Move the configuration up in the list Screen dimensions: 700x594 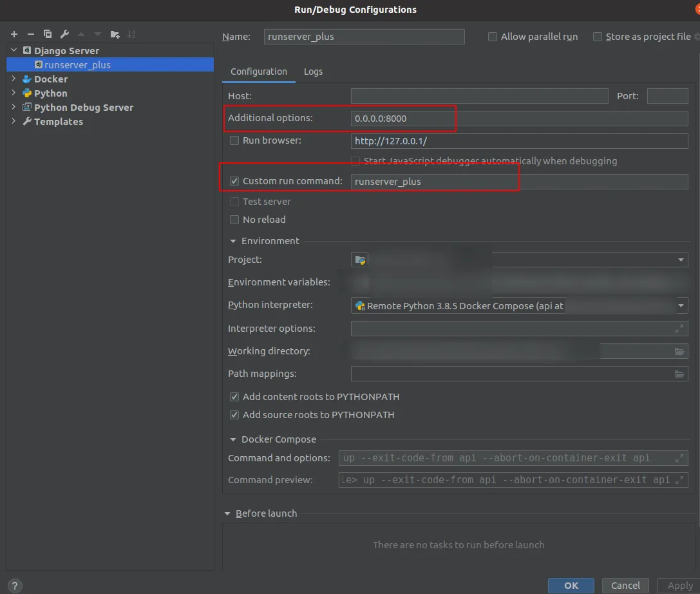coord(81,34)
